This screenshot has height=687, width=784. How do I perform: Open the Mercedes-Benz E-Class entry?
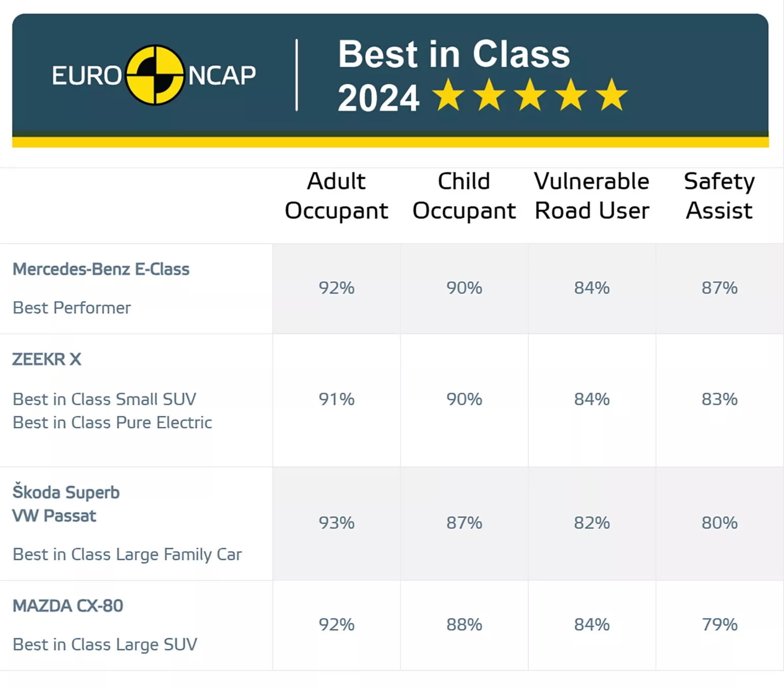coord(101,269)
